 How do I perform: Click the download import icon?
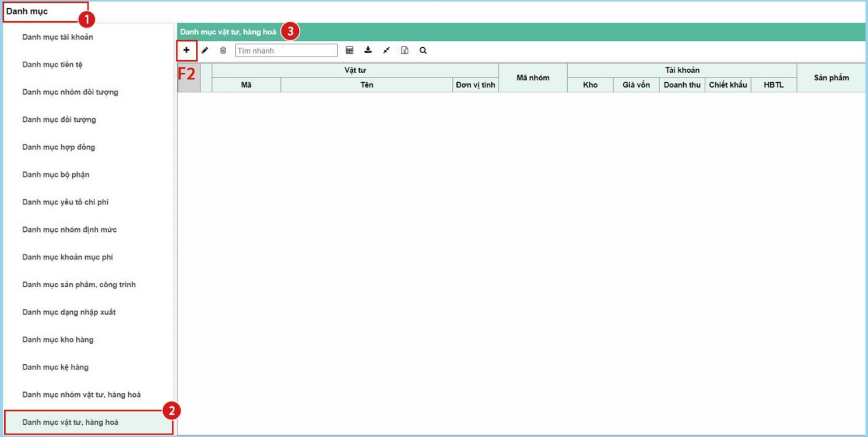coord(368,51)
